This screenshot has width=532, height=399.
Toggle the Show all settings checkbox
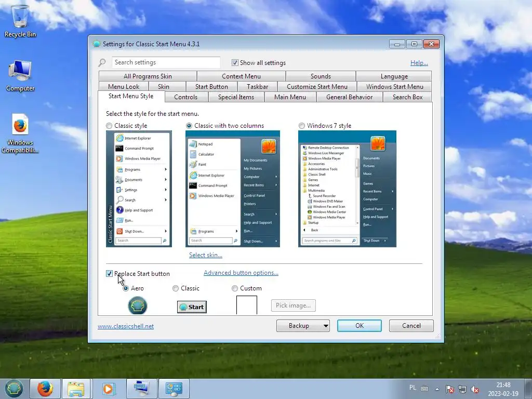(235, 63)
